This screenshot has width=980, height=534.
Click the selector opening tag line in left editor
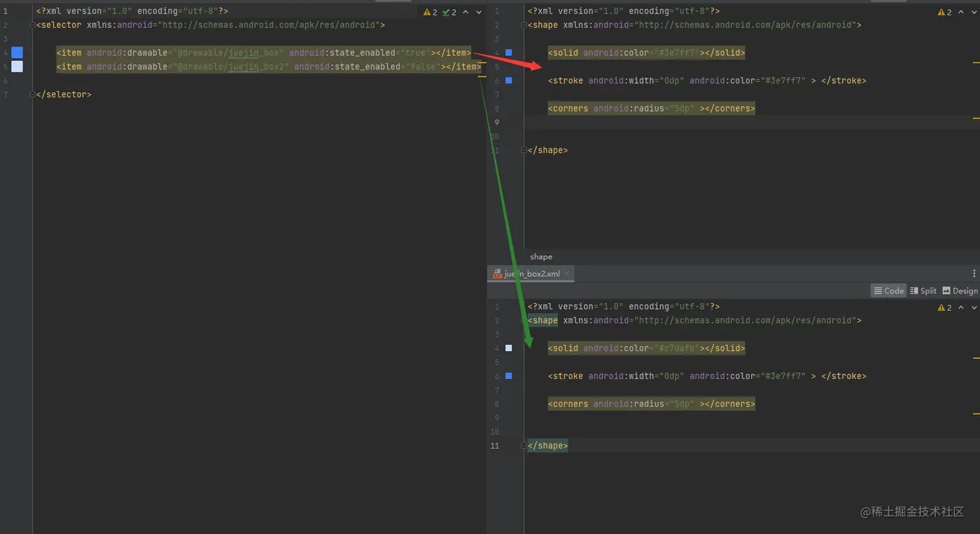(211, 25)
